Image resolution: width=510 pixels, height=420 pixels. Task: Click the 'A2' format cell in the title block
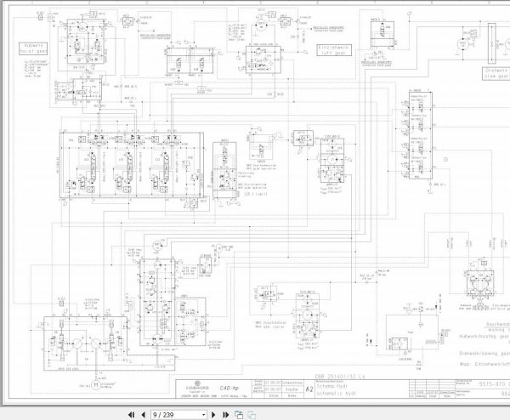[x=309, y=389]
